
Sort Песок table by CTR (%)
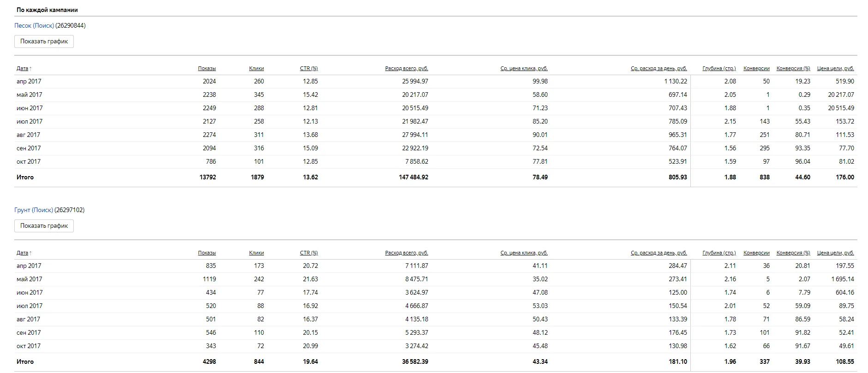pos(309,69)
